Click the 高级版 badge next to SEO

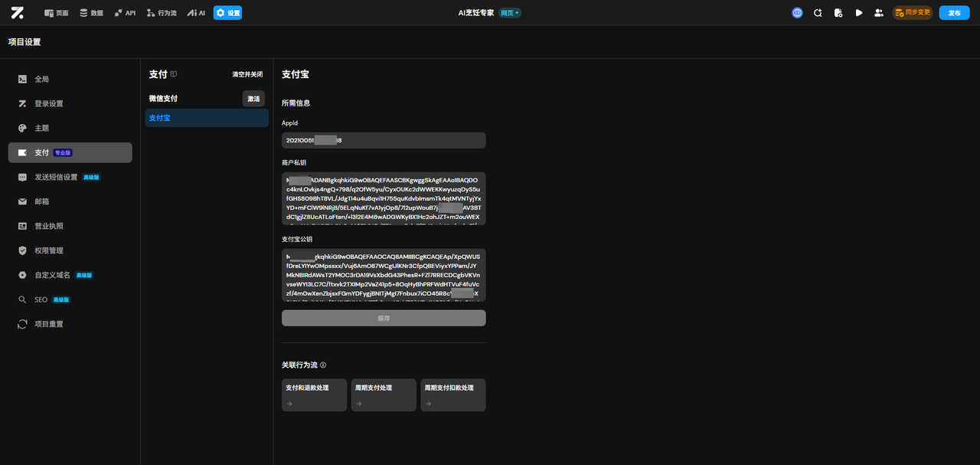click(x=61, y=300)
